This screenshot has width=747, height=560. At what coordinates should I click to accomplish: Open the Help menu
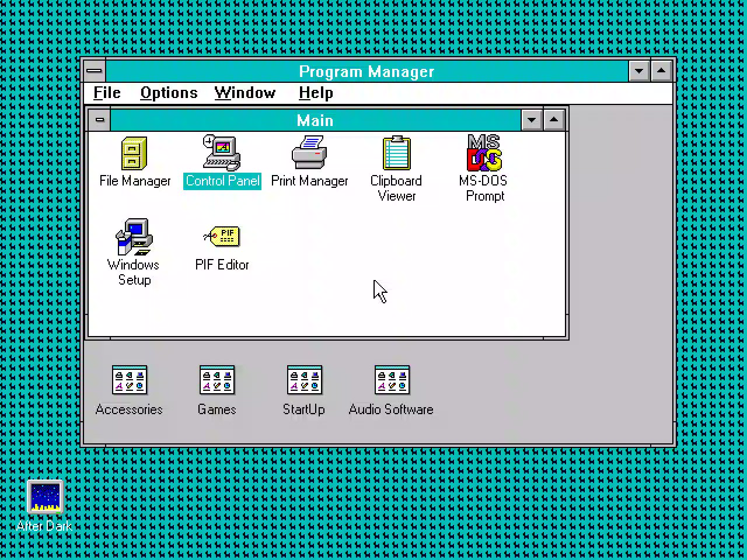coord(316,93)
